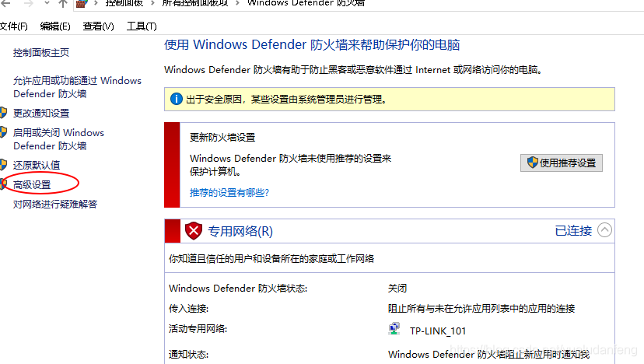
Task: Open the 文件(F) menu
Action: pos(13,26)
